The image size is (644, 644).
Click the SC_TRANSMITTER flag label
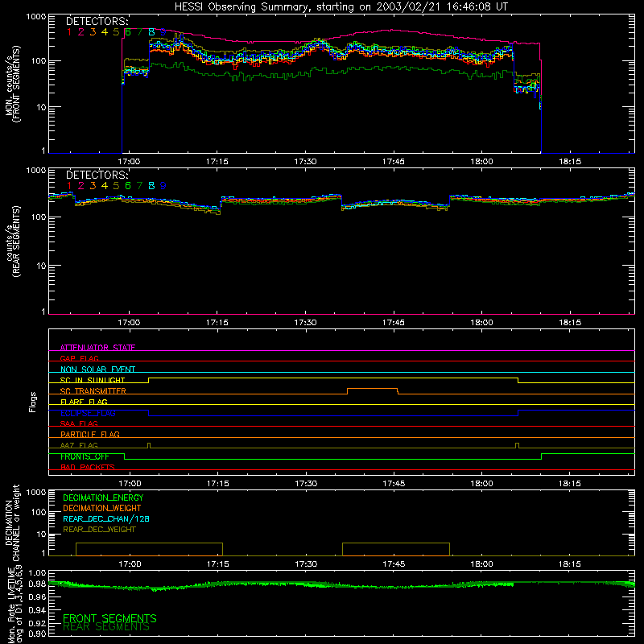pyautogui.click(x=93, y=390)
